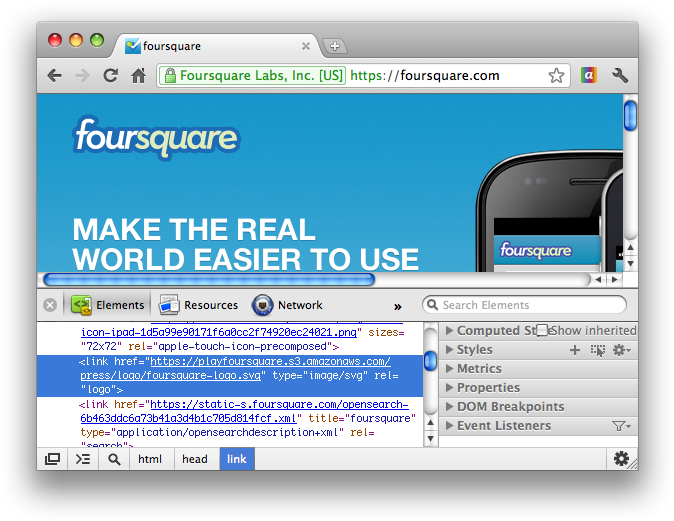
Task: Click the rel="apple-touch-icon-precomposed" text
Action: pos(230,346)
